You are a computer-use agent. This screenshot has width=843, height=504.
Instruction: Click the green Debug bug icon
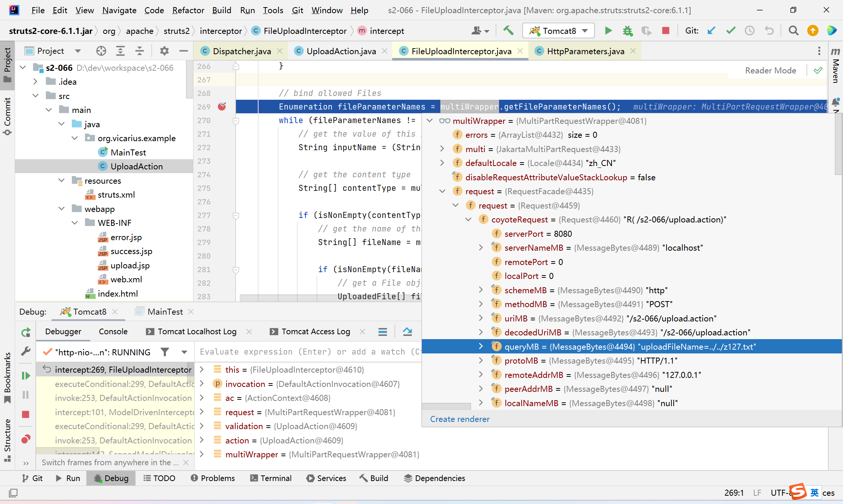point(627,30)
